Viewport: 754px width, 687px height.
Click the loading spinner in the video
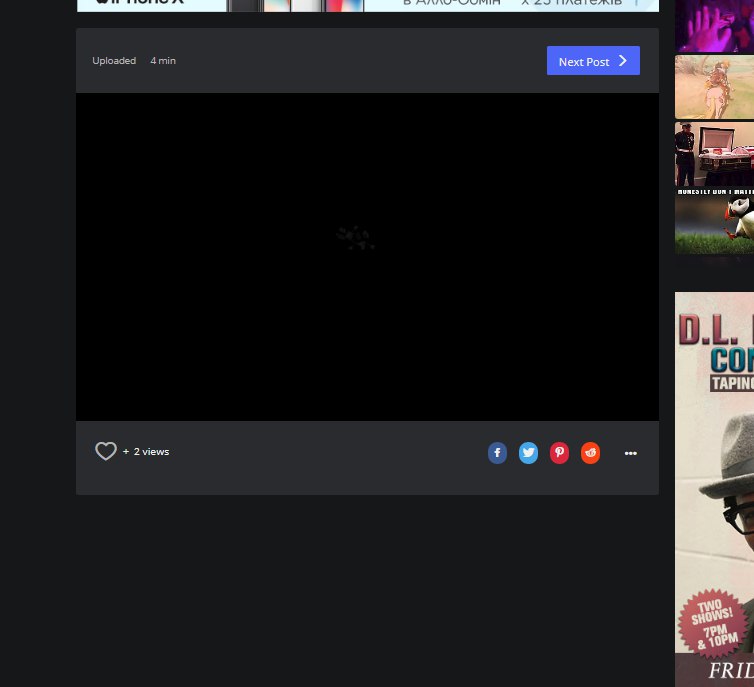coord(355,238)
